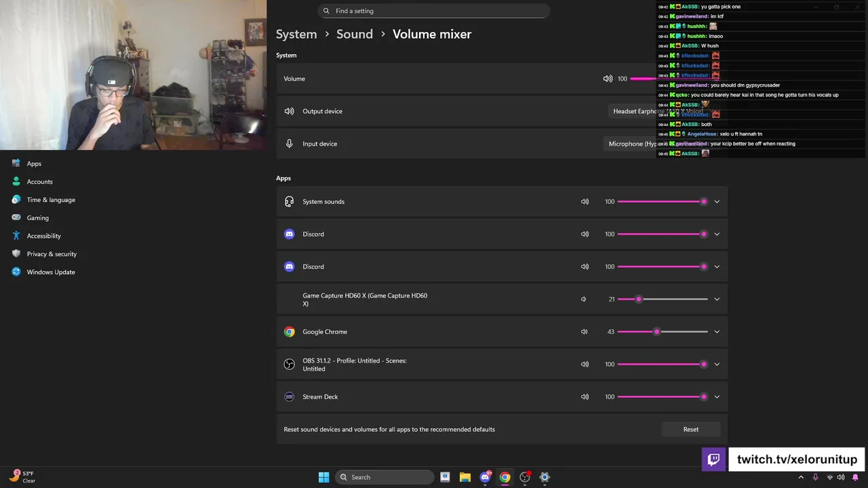Screen dimensions: 868x488
Task: Open the weather widget showing 53°F
Action: 22,477
